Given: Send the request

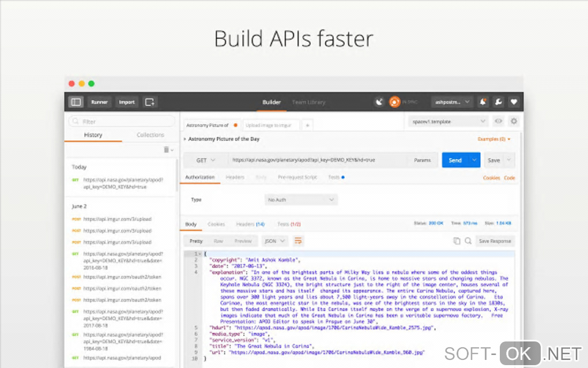Looking at the screenshot, I should point(455,160).
